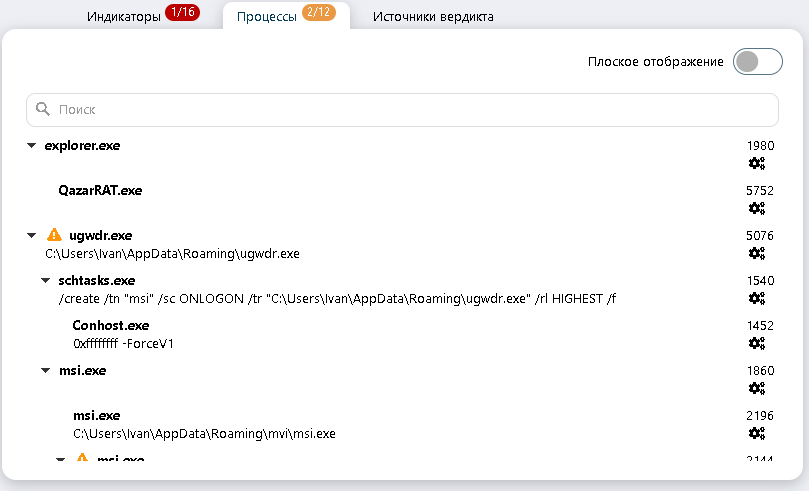Click gears icon for Conhost.exe process
This screenshot has width=809, height=491.
click(x=757, y=343)
